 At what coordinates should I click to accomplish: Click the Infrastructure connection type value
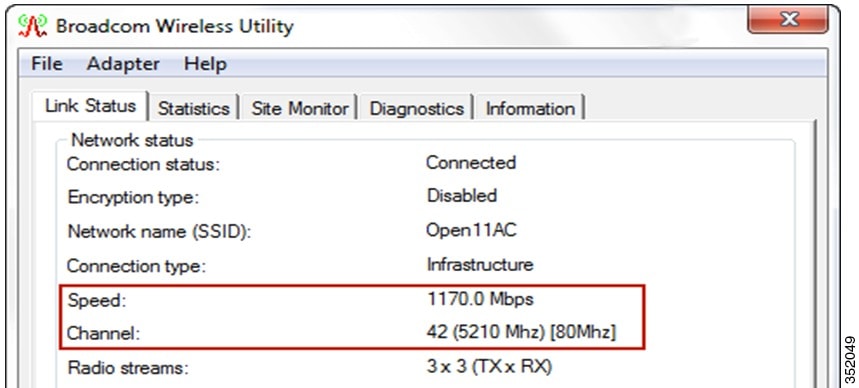point(480,265)
